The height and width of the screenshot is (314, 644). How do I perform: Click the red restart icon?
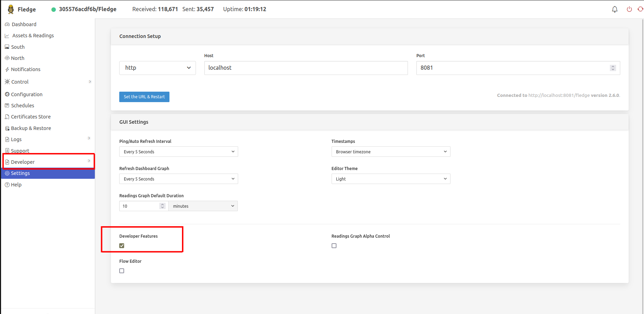640,9
